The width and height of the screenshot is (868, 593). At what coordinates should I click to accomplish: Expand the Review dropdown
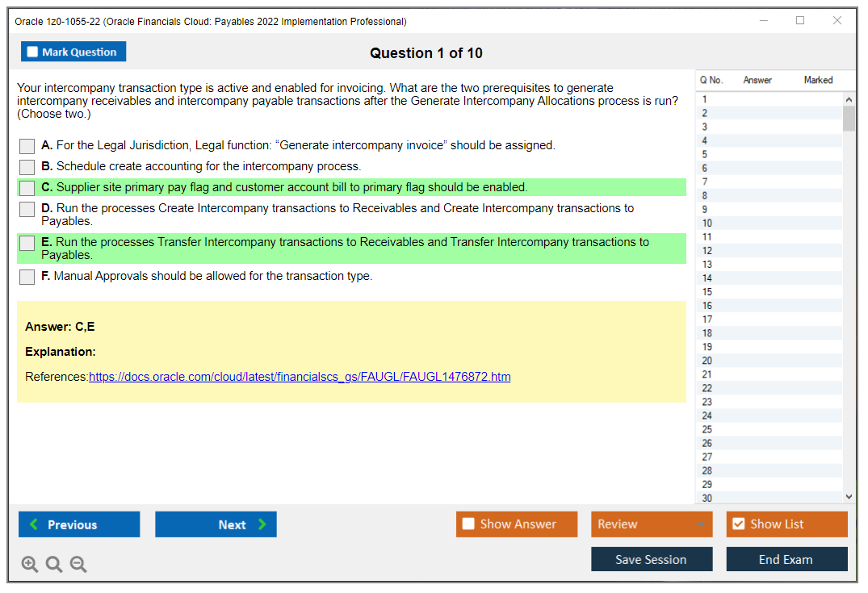(699, 524)
